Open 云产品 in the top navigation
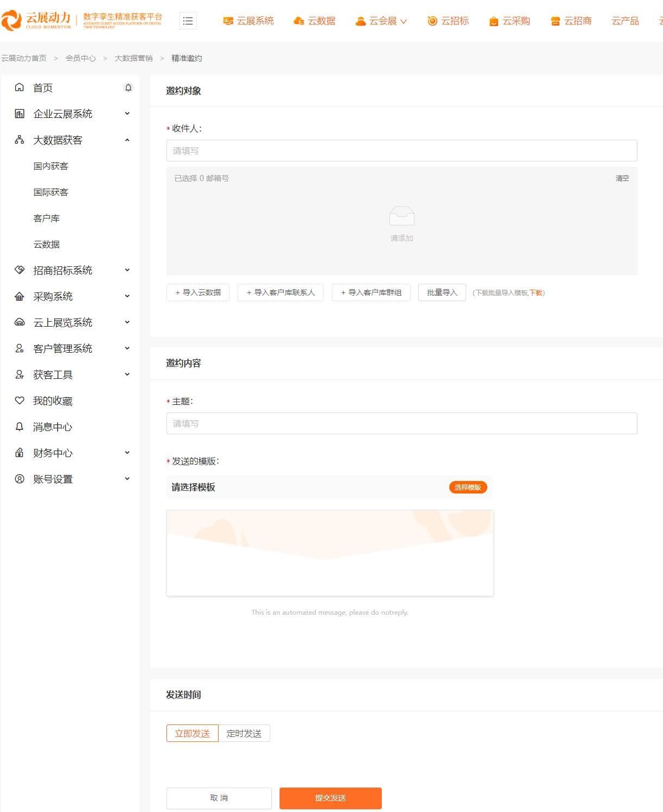Viewport: 663px width, 812px height. point(625,21)
